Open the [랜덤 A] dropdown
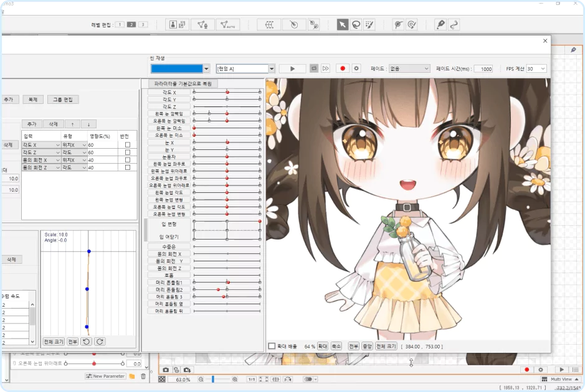The width and height of the screenshot is (585, 392). tap(272, 68)
